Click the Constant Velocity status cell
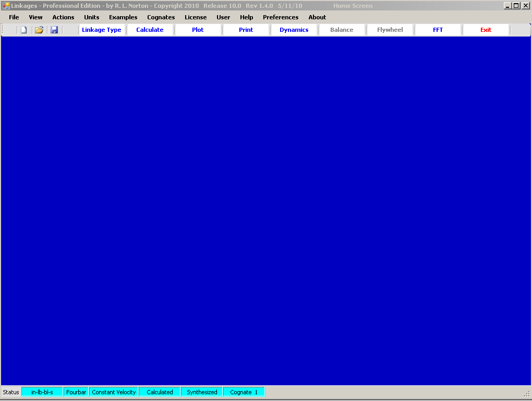Image resolution: width=532 pixels, height=401 pixels. tap(114, 392)
